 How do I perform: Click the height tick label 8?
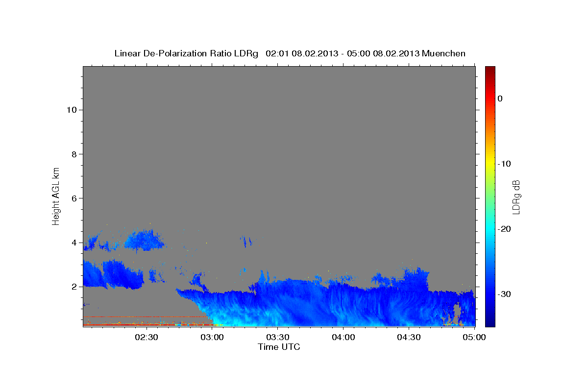coord(74,154)
